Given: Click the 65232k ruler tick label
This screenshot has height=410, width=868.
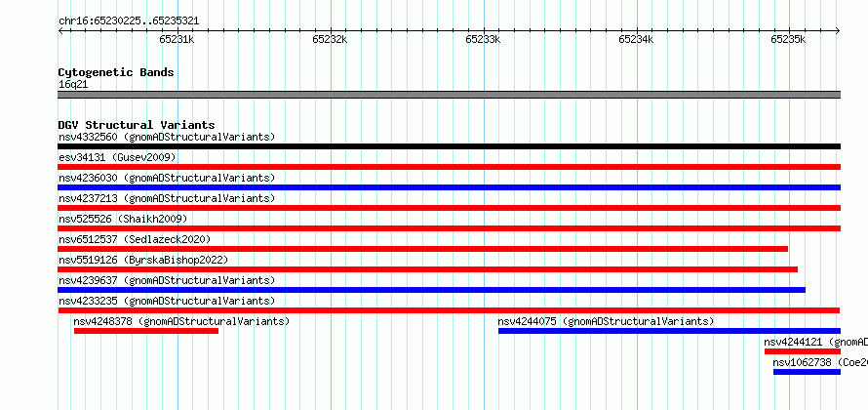Looking at the screenshot, I should (330, 39).
